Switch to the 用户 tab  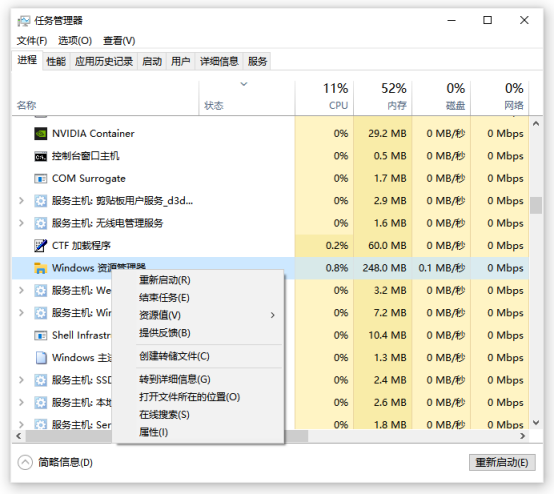point(181,62)
